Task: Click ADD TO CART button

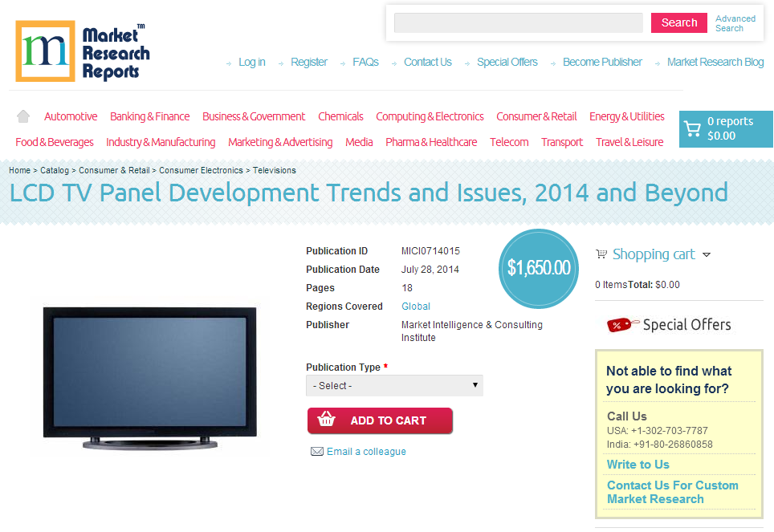Action: (380, 420)
